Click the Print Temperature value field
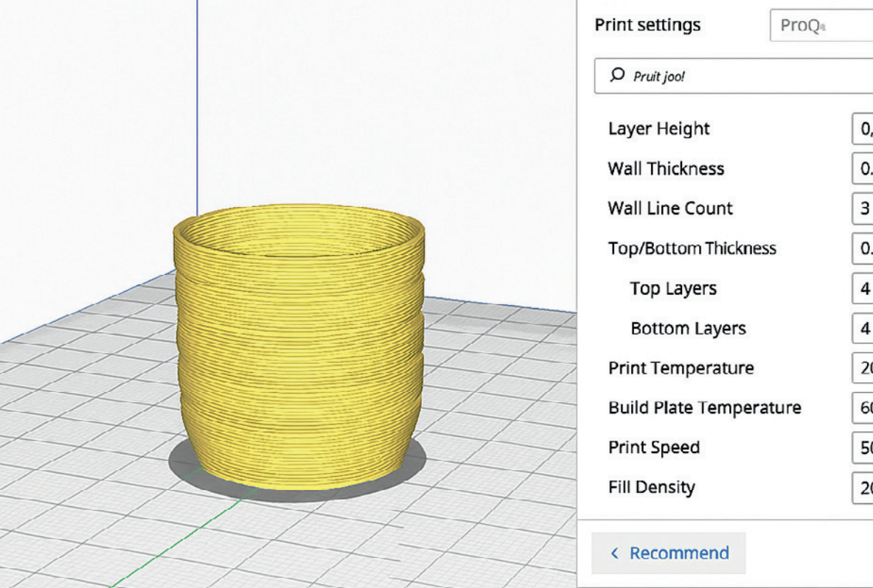This screenshot has height=588, width=873. [x=863, y=368]
